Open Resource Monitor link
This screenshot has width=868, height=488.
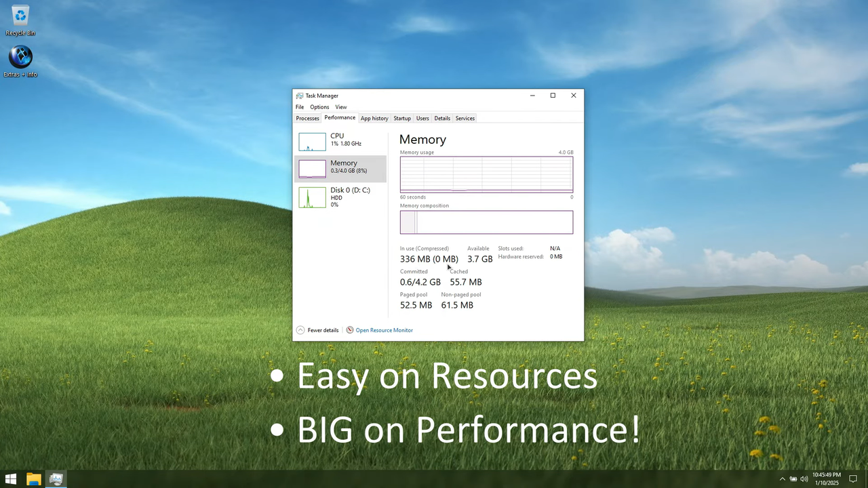pos(384,330)
